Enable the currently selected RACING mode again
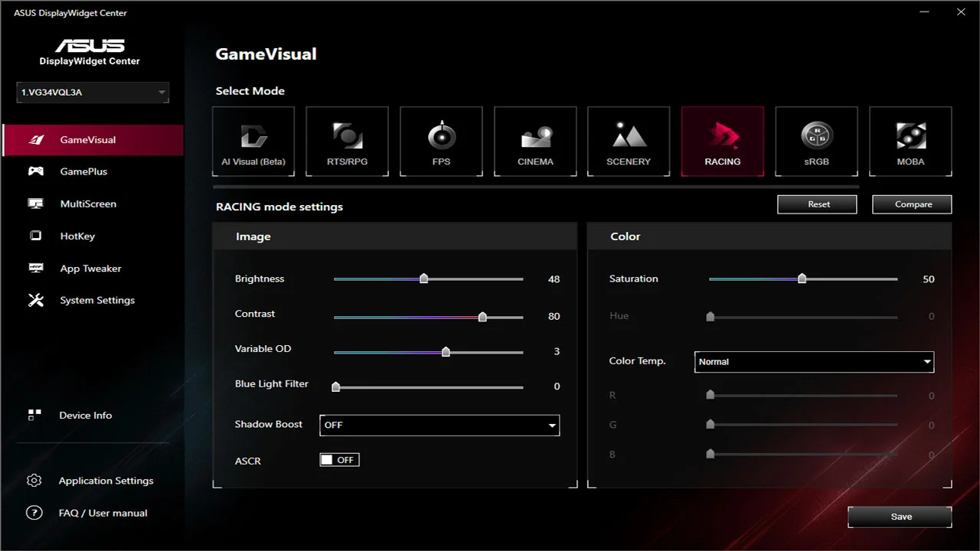This screenshot has width=980, height=551. [723, 141]
